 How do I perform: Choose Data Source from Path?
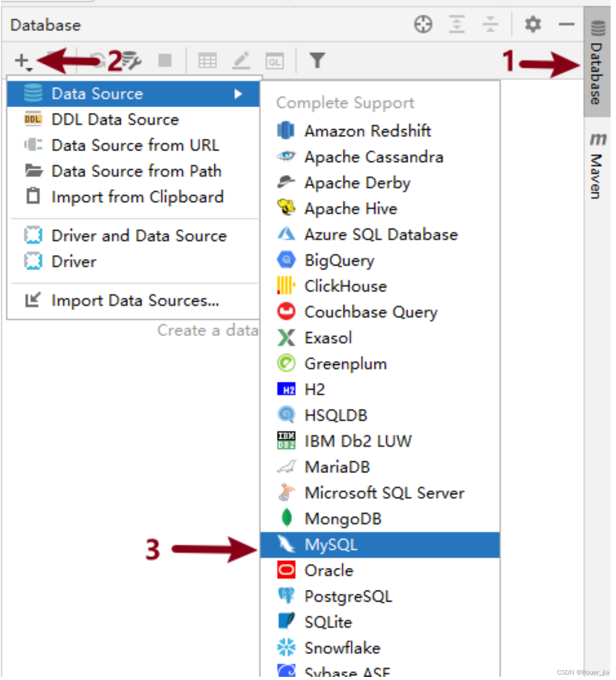[133, 171]
